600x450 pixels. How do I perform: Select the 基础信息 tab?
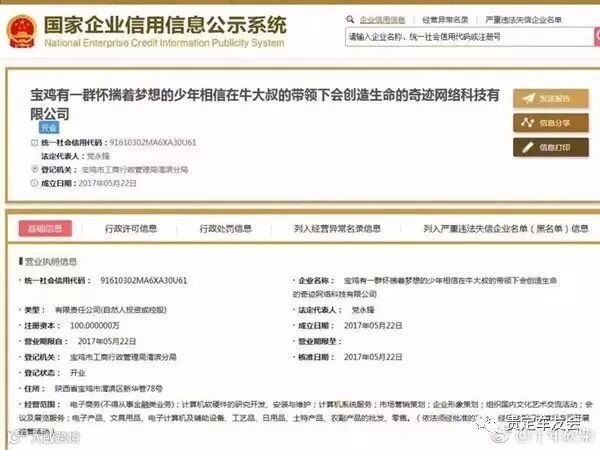click(x=45, y=228)
